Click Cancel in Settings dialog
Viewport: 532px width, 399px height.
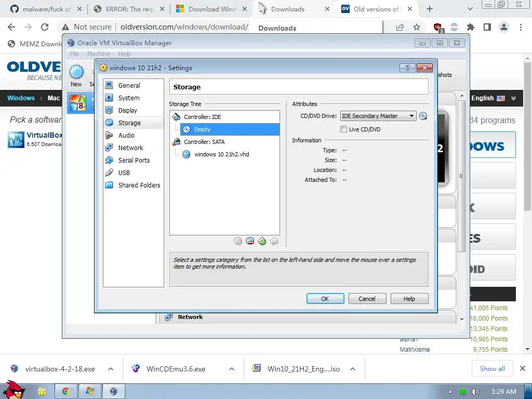click(x=367, y=299)
